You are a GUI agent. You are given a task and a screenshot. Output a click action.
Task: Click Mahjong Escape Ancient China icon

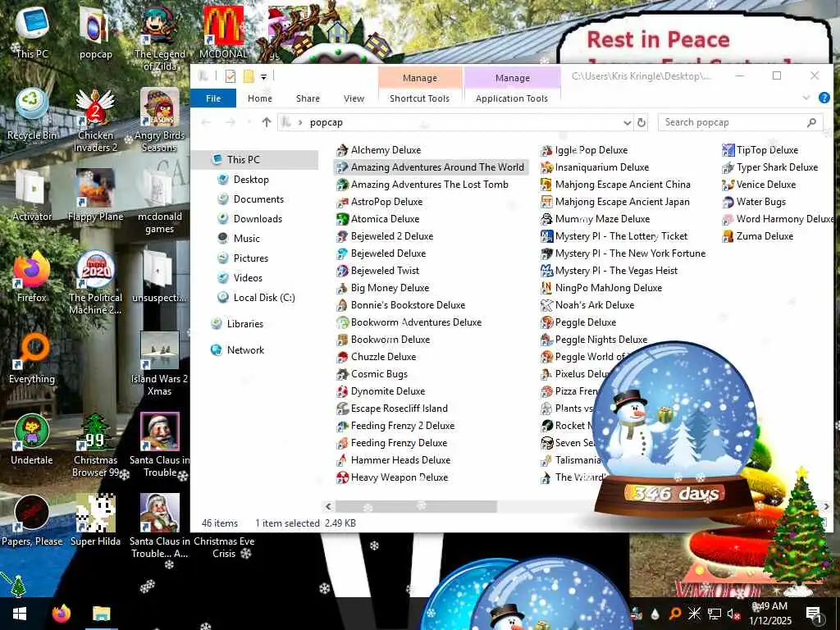[x=546, y=185]
